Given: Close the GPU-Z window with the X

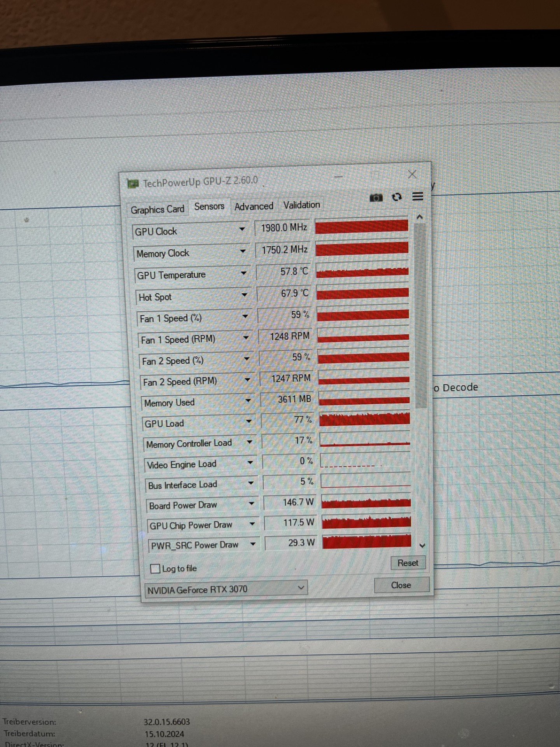Looking at the screenshot, I should 412,174.
